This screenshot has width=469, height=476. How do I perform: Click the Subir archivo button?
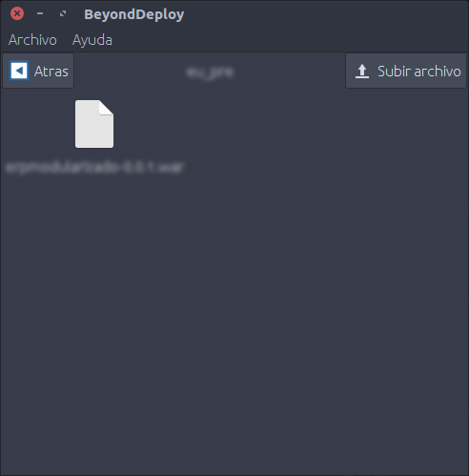pos(406,71)
